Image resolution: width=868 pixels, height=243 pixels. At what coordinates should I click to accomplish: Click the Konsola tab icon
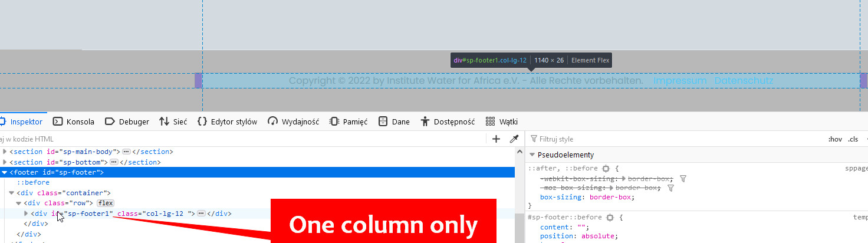pos(58,121)
